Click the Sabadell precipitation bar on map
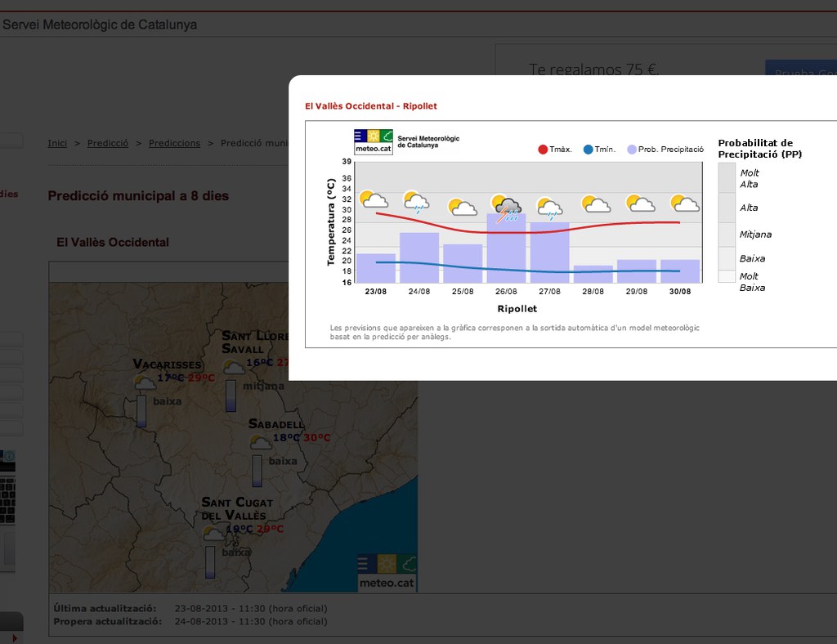The image size is (837, 644). point(257,471)
